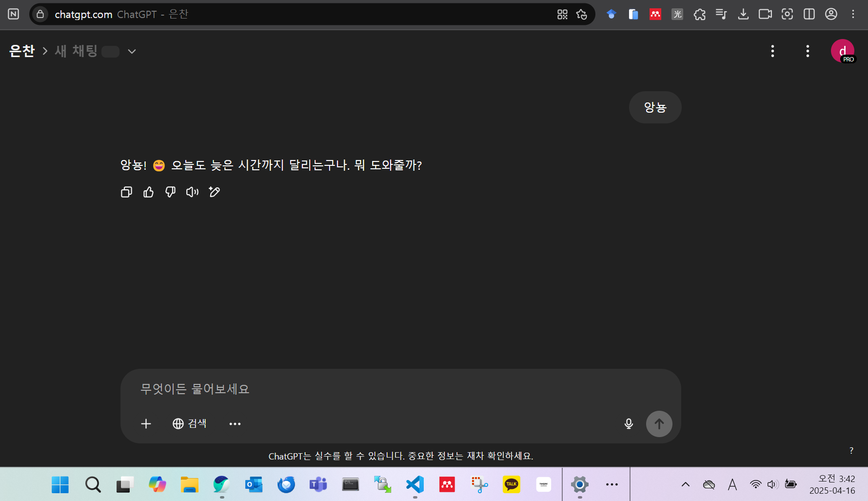
Task: Open the Windows Start menu
Action: 60,484
